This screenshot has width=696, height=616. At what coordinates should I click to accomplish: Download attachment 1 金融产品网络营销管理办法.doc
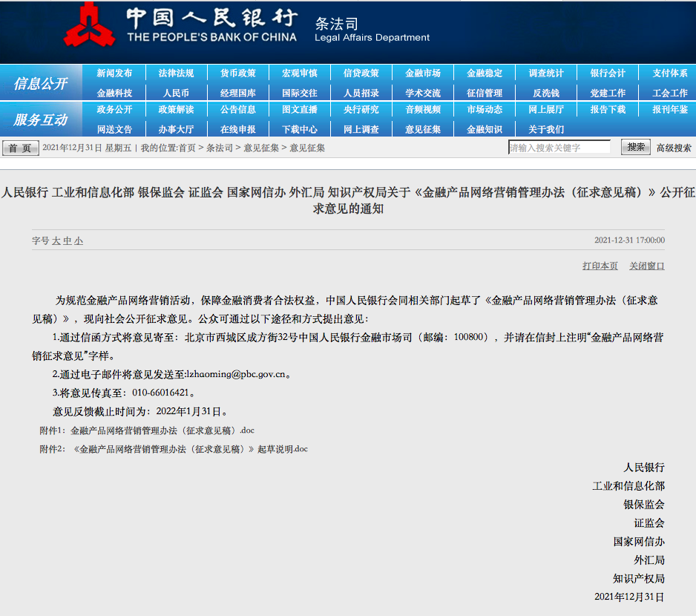tap(162, 430)
